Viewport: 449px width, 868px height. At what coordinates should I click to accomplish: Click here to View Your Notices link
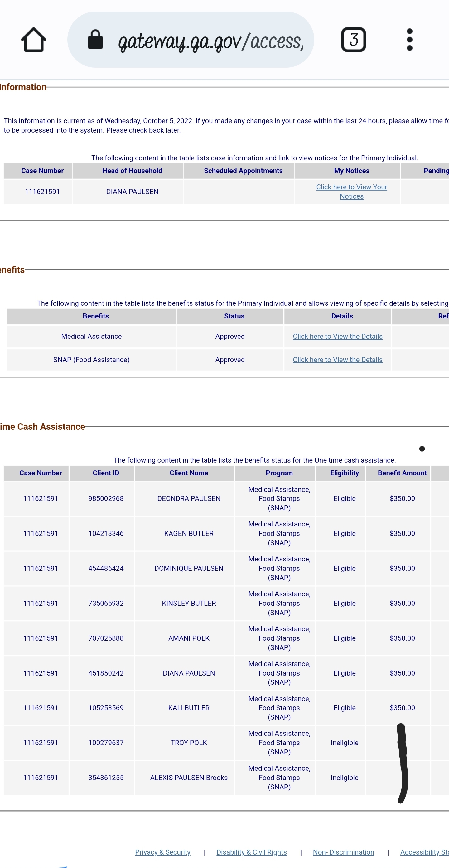coord(351,192)
